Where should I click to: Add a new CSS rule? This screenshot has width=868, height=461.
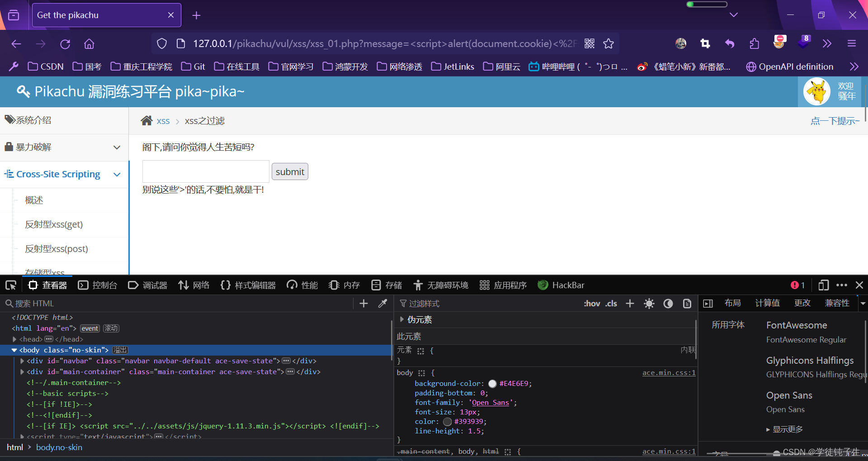pos(630,304)
